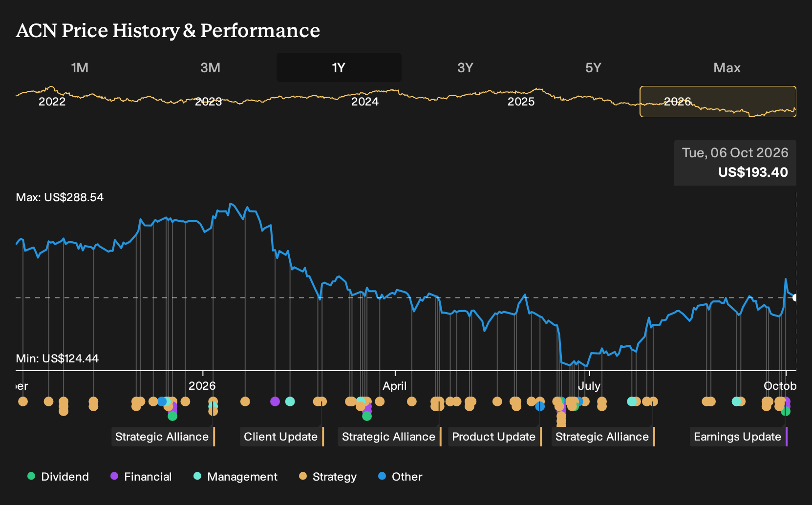Jump to 2024 on the overview timeline
812x505 pixels.
365,102
